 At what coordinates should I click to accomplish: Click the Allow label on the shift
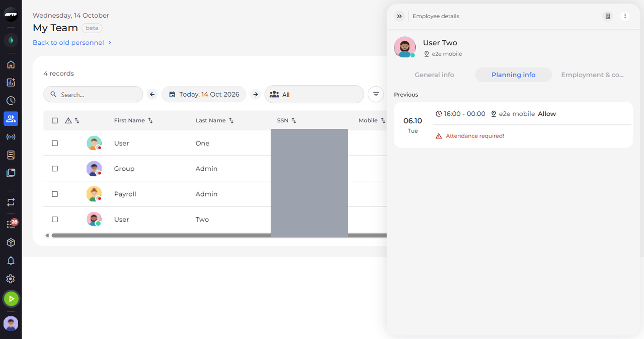click(x=547, y=114)
